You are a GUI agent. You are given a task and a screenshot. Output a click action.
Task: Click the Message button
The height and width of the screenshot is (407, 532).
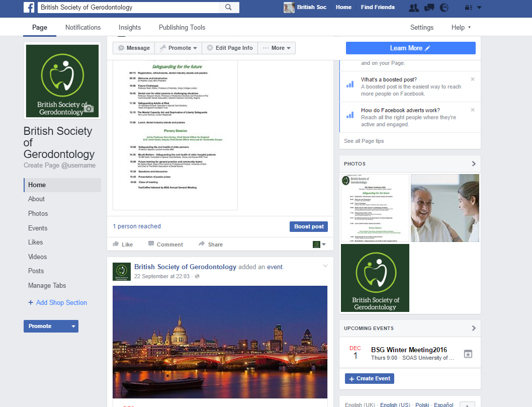click(134, 48)
